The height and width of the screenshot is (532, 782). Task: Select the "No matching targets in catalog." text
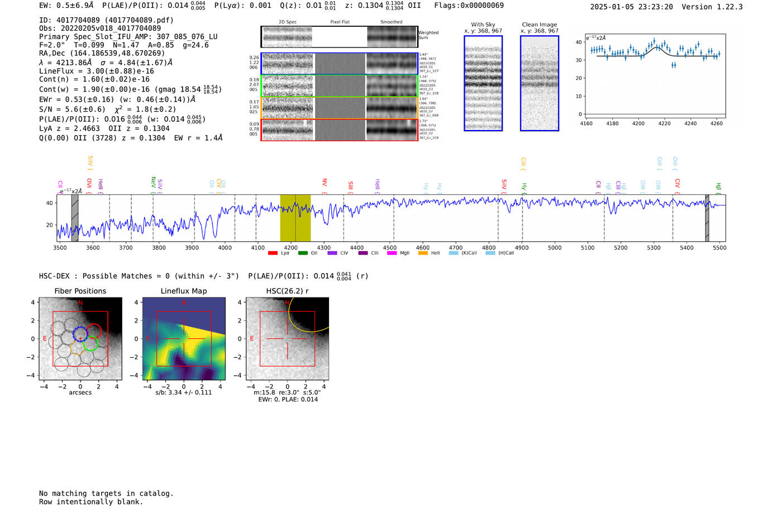point(106,493)
